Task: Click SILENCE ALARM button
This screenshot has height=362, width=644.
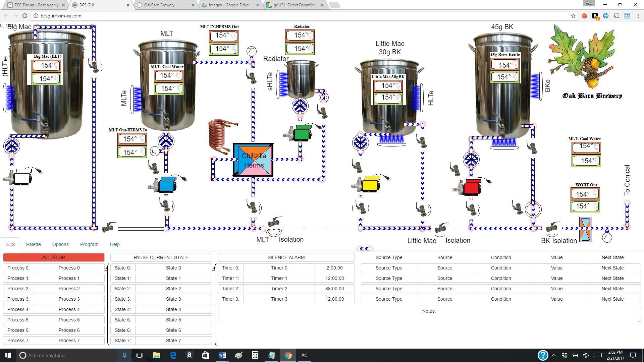Action: [x=286, y=257]
